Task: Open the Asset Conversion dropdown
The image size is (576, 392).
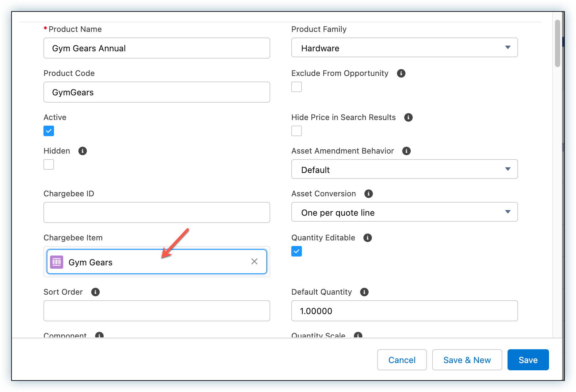Action: 405,212
